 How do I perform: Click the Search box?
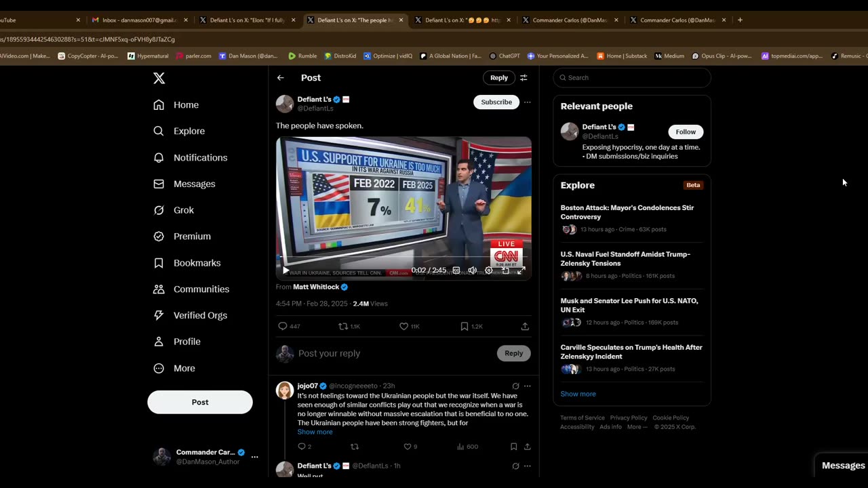click(x=632, y=78)
